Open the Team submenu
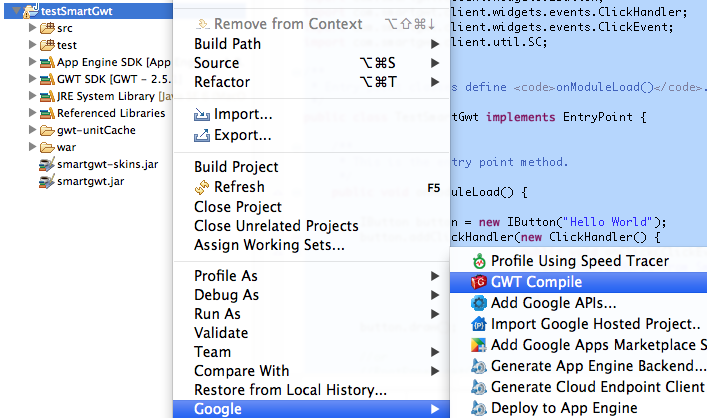The width and height of the screenshot is (707, 418). [311, 352]
